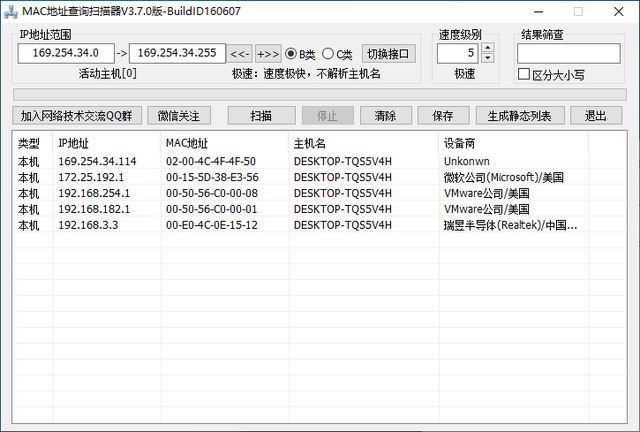Sort by MAC地址 column header
This screenshot has height=432, width=640.
click(x=224, y=143)
